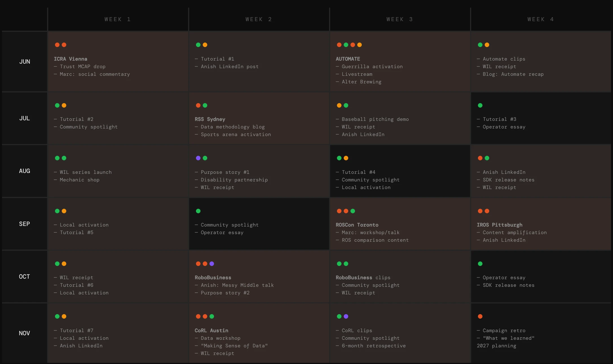The width and height of the screenshot is (613, 364).
Task: Click the Trust MCAP drop item
Action: [80, 66]
